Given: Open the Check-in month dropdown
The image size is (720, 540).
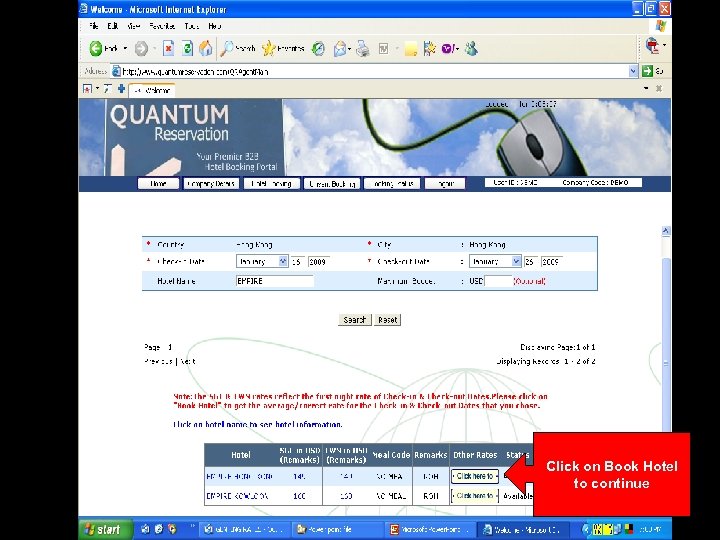Looking at the screenshot, I should 283,261.
